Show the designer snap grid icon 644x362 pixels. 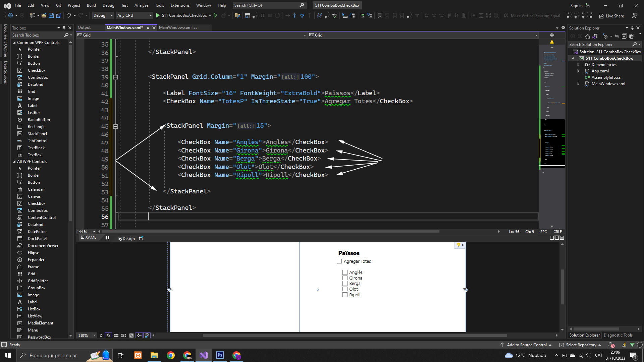[x=116, y=336]
